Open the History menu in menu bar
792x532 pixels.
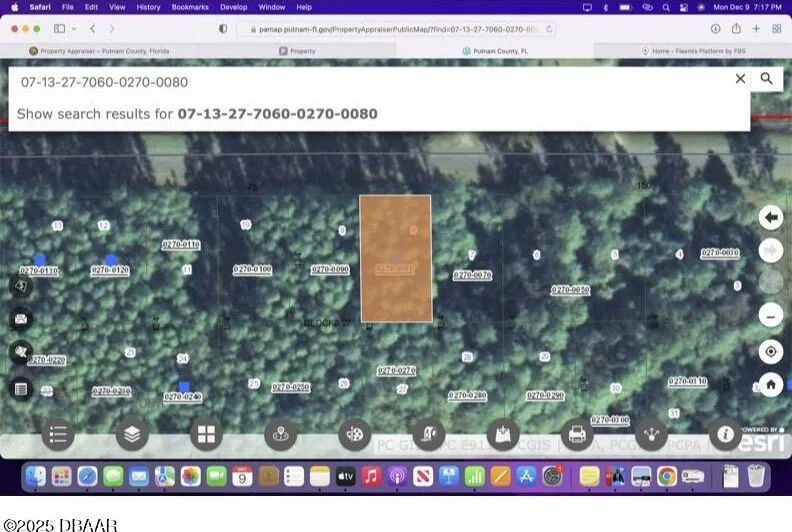click(148, 7)
